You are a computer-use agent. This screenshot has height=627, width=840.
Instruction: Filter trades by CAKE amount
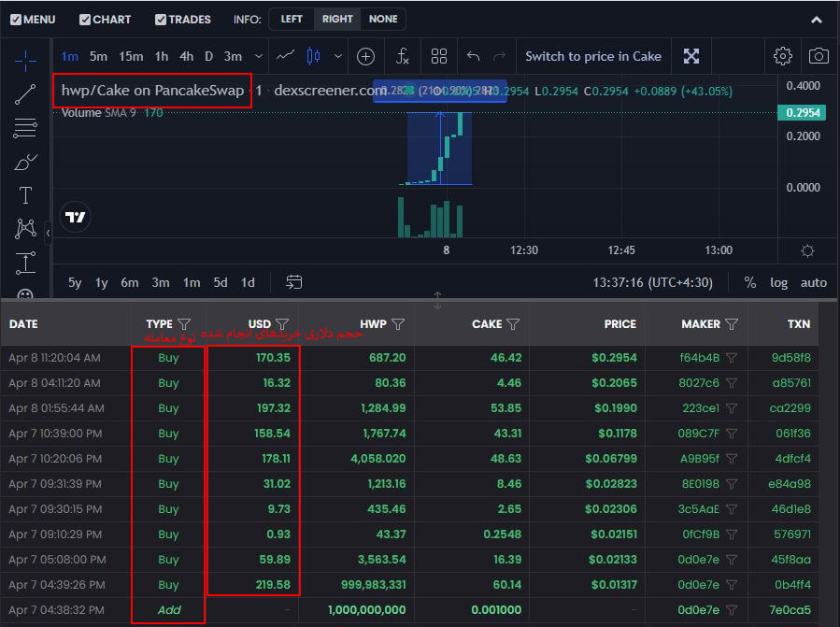pos(513,324)
